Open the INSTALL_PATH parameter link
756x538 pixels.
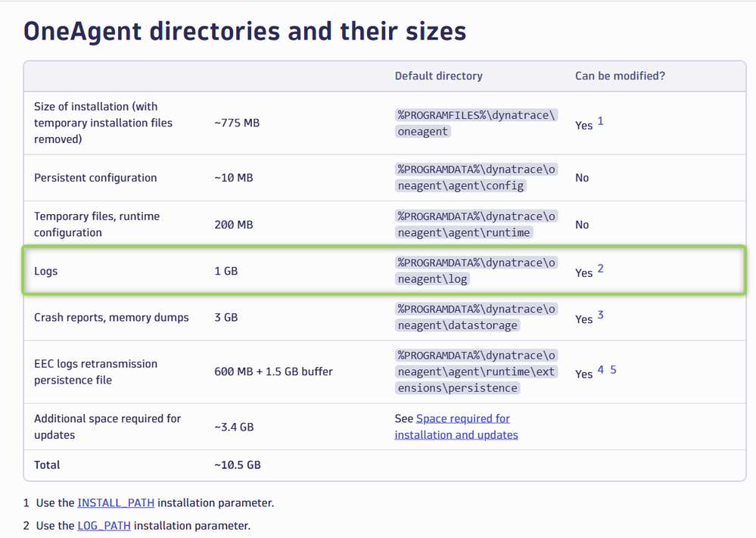116,502
